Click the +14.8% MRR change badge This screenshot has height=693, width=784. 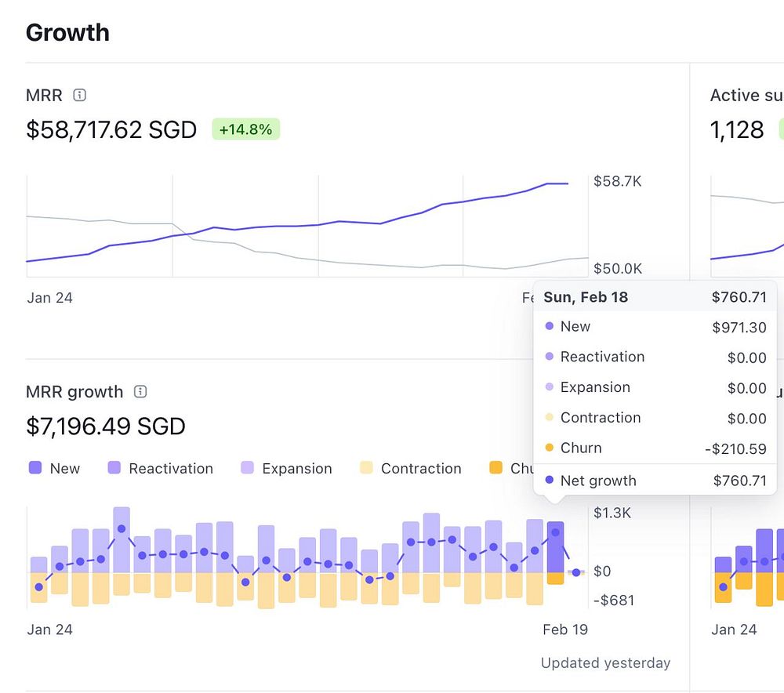click(x=245, y=129)
